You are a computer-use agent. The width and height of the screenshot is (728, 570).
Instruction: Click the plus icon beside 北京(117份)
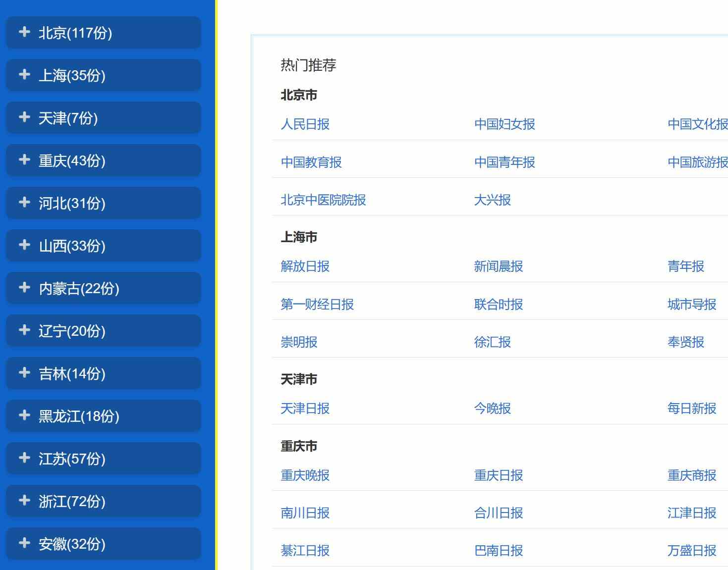[x=24, y=32]
